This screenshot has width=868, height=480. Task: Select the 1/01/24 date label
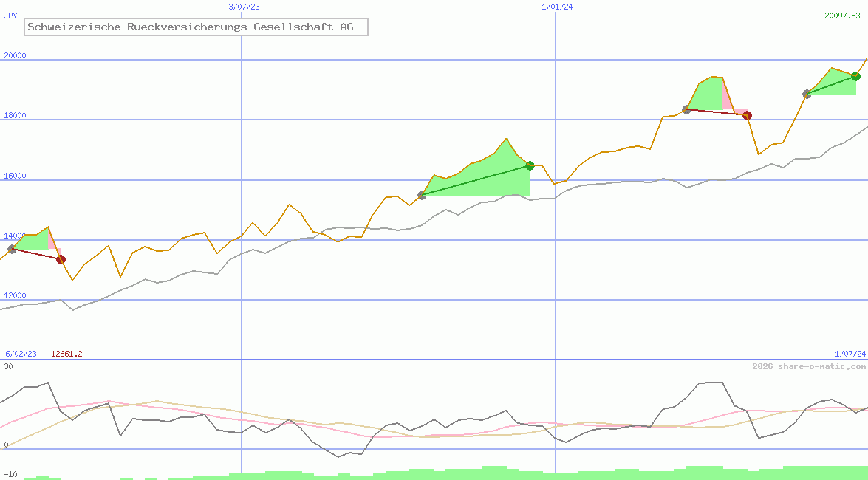click(557, 7)
